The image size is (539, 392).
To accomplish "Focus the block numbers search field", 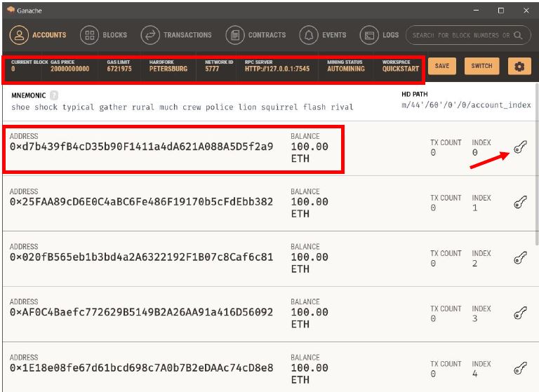I will [460, 35].
